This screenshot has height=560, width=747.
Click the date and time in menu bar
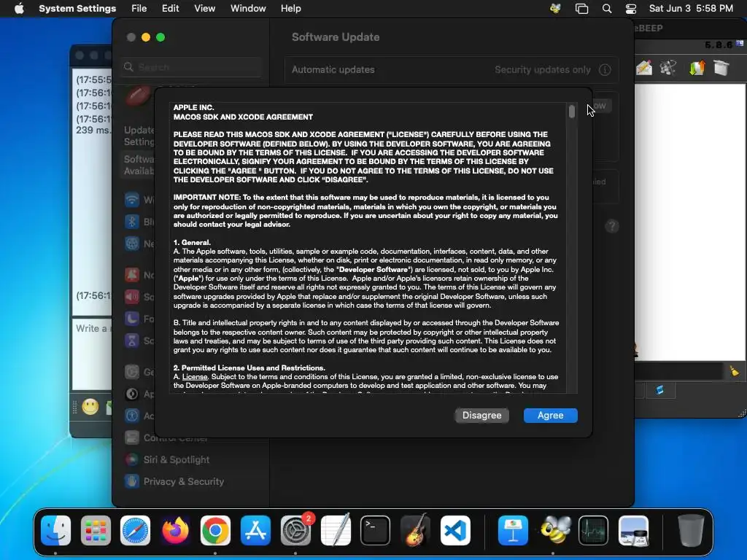691,9
